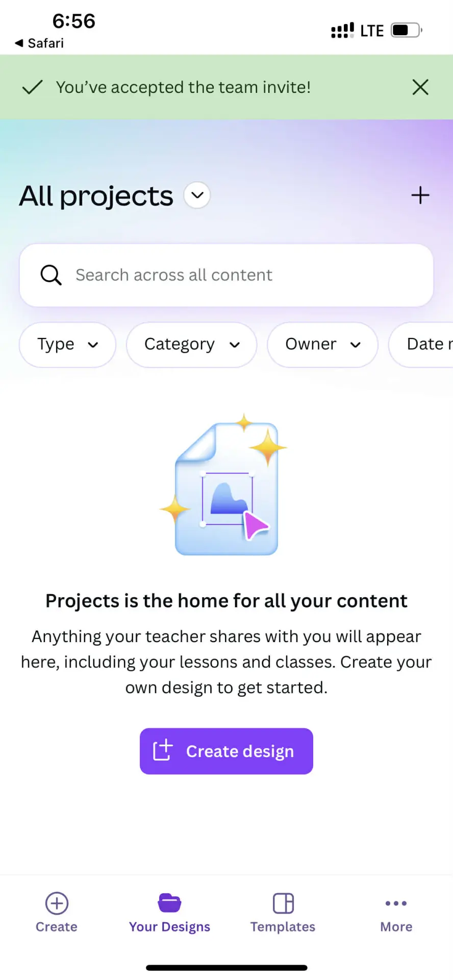Tap the document illustration with sparkles

click(x=223, y=484)
